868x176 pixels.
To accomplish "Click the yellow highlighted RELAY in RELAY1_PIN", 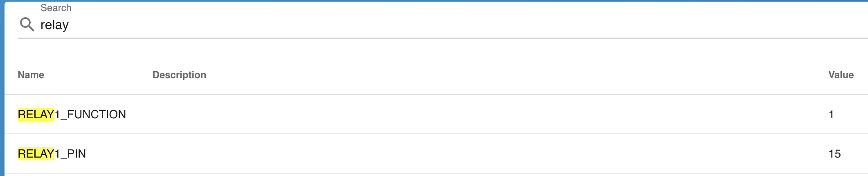I will 36,153.
